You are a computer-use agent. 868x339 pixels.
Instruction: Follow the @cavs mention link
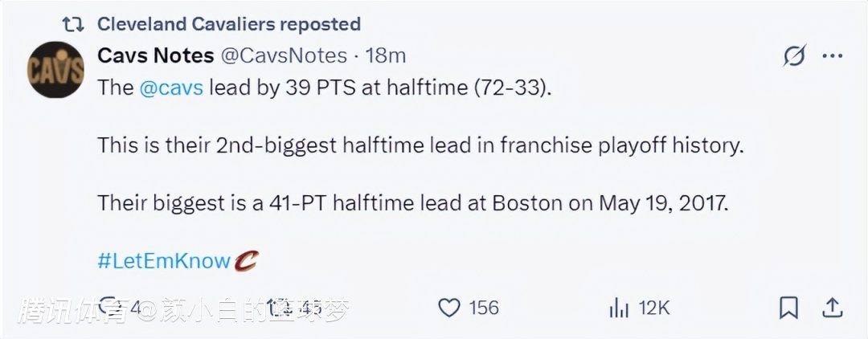click(x=171, y=88)
